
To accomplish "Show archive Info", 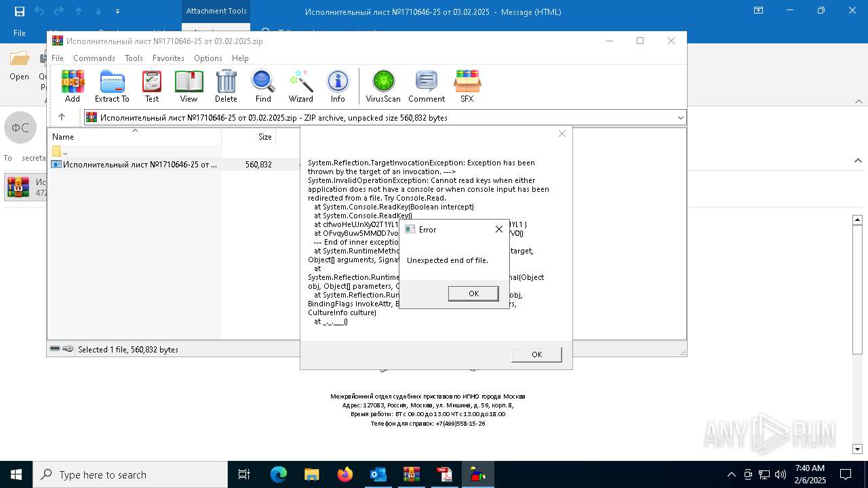I will (338, 86).
